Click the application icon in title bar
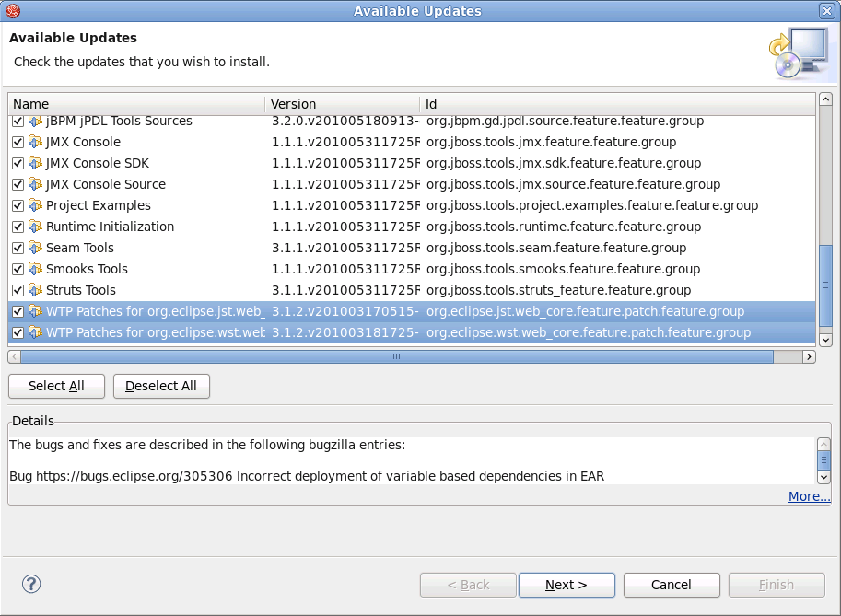The width and height of the screenshot is (841, 616). (12, 10)
